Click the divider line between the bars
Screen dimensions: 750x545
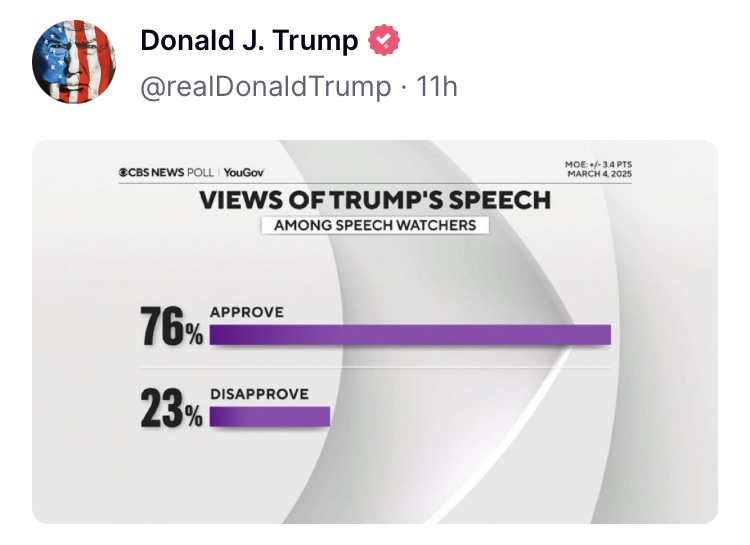(375, 368)
